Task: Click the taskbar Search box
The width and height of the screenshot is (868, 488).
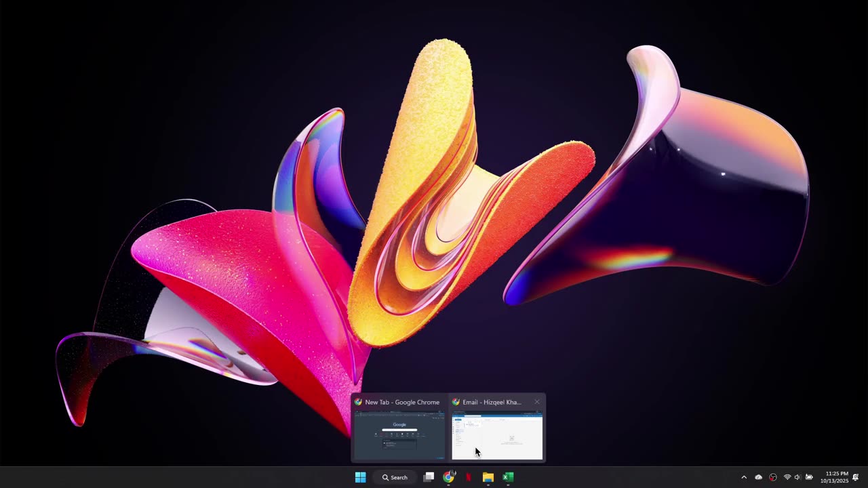Action: (395, 477)
